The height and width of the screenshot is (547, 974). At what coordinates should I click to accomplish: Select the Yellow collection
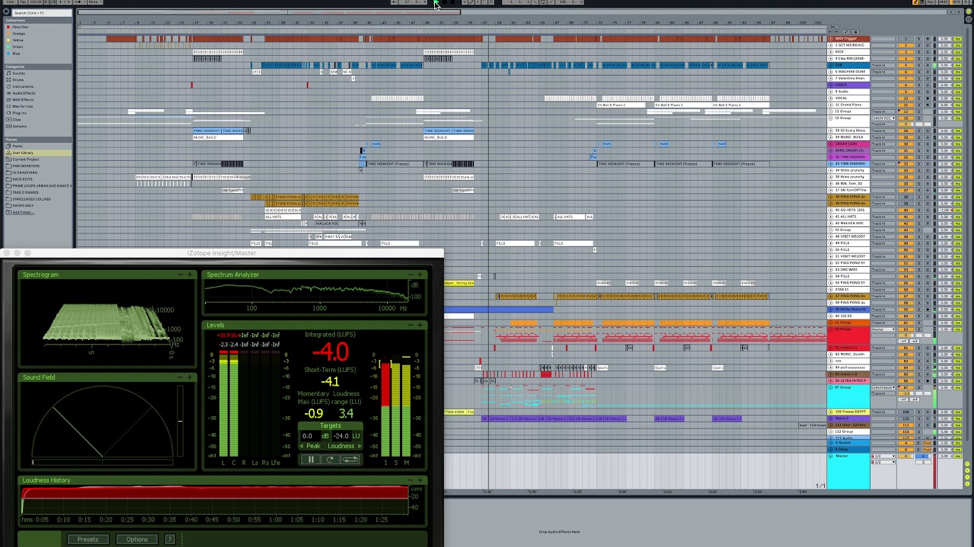pyautogui.click(x=19, y=40)
